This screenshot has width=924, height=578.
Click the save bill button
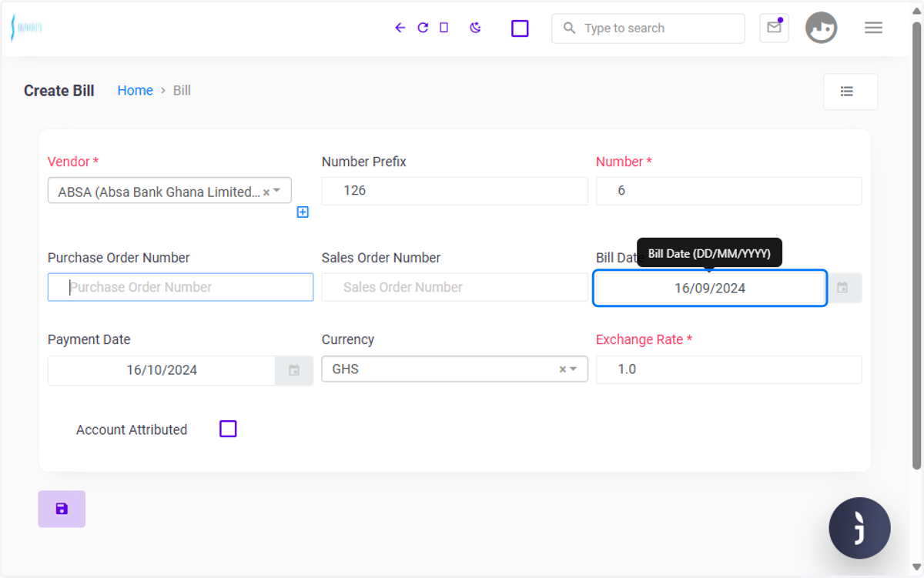62,509
